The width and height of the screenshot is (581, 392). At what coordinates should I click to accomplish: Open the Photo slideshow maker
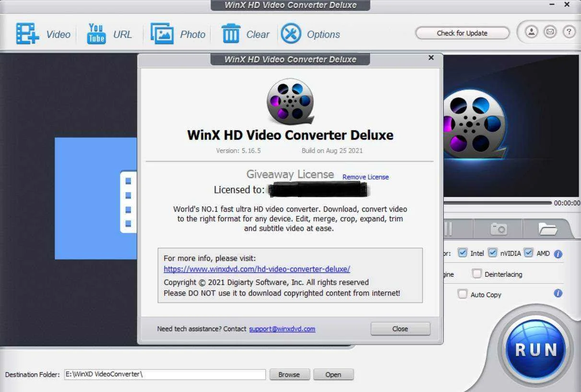[x=178, y=34]
